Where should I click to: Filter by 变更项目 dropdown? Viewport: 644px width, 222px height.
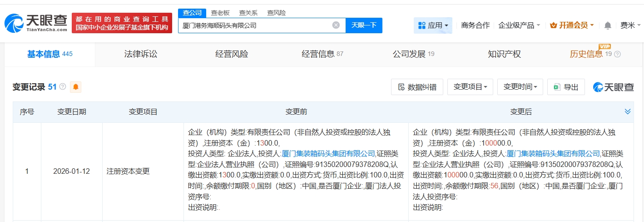click(470, 87)
